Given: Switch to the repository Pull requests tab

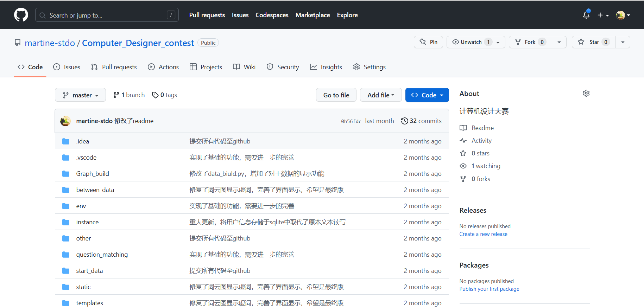Looking at the screenshot, I should pos(114,67).
